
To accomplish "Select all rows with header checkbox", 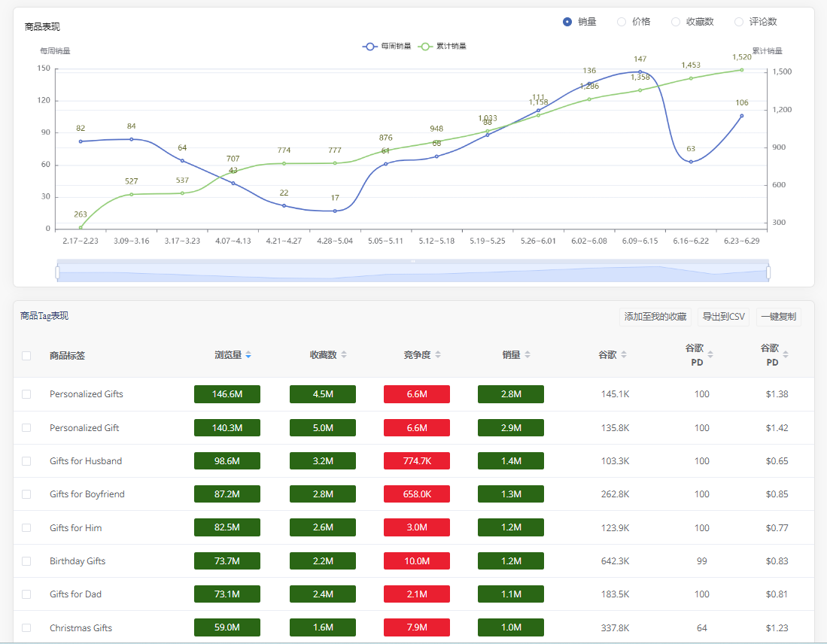I will pyautogui.click(x=26, y=356).
